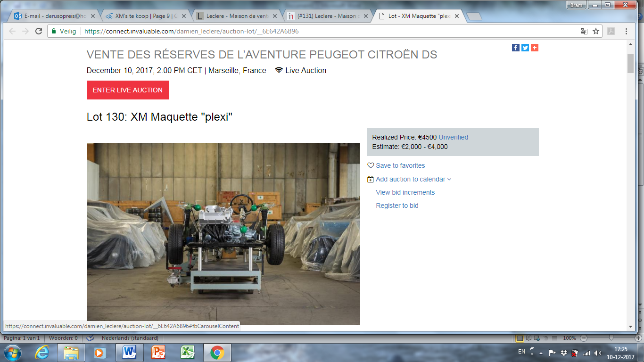Switch Word to Full Screen Reading view

[528, 338]
